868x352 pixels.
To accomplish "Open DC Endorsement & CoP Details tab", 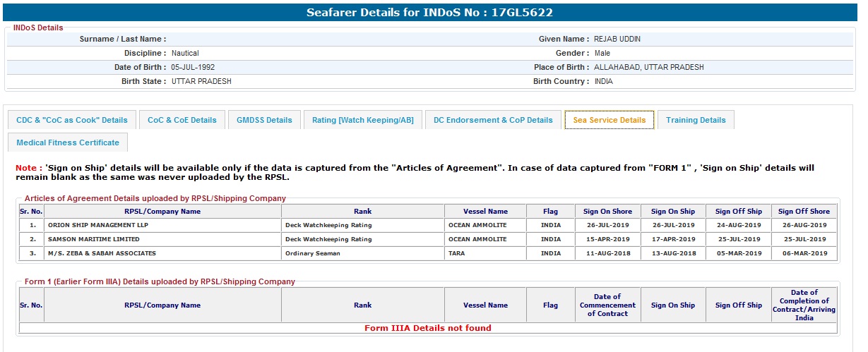I will 493,120.
